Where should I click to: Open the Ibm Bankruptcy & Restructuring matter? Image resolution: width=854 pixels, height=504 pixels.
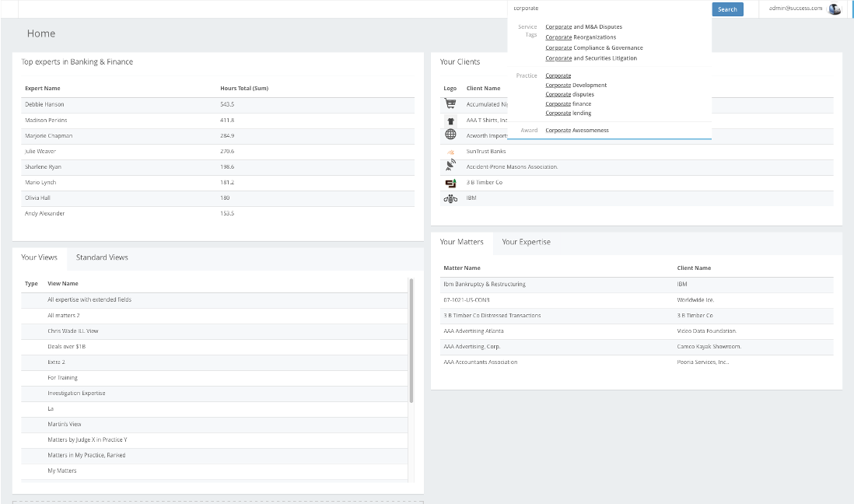point(484,284)
